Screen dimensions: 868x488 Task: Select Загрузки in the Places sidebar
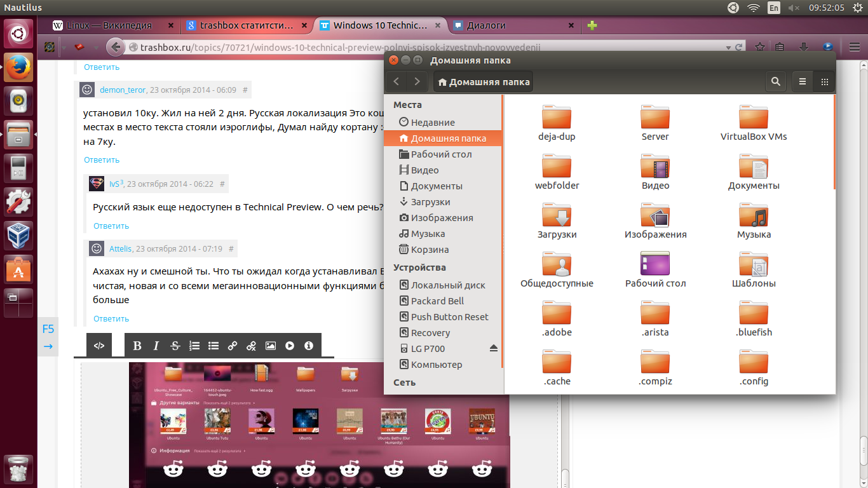click(430, 202)
